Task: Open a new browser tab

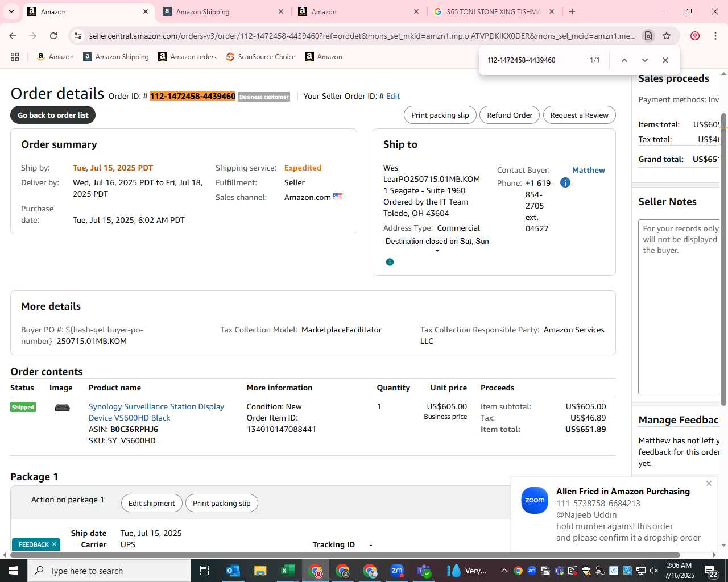Action: (572, 11)
